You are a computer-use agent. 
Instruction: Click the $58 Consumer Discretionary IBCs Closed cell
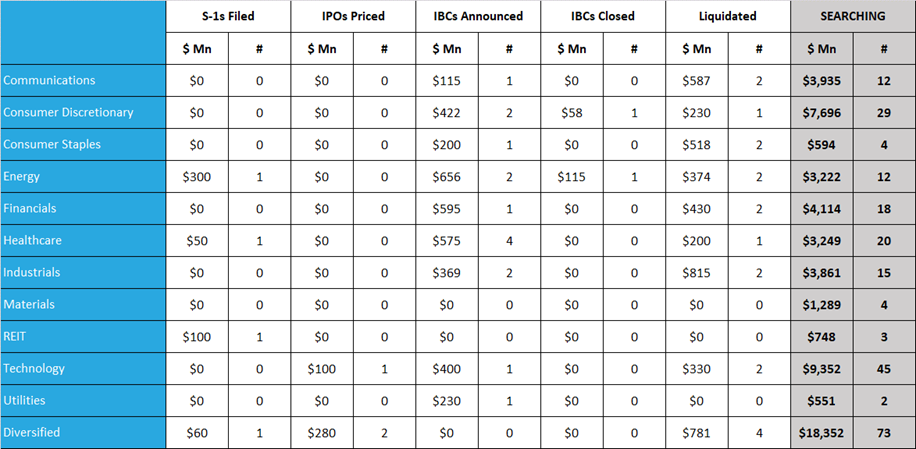tap(572, 112)
